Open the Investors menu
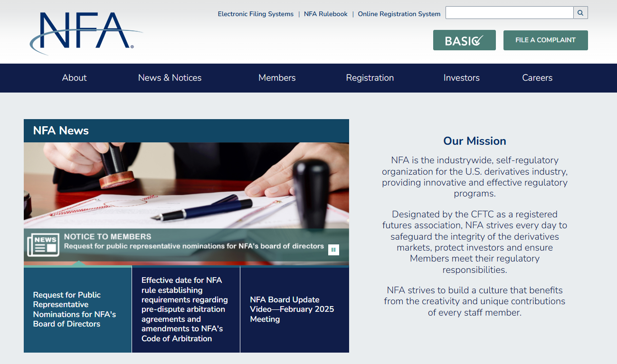617x364 pixels. [x=462, y=78]
